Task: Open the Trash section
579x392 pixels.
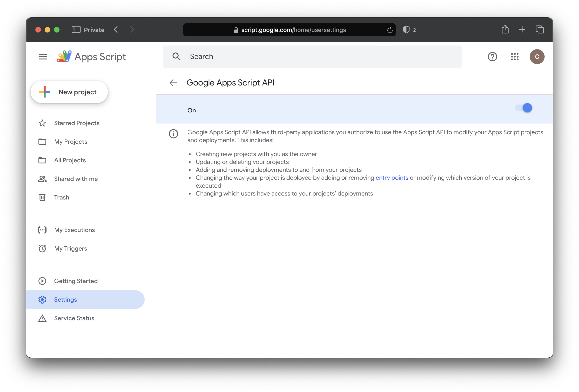Action: [62, 197]
